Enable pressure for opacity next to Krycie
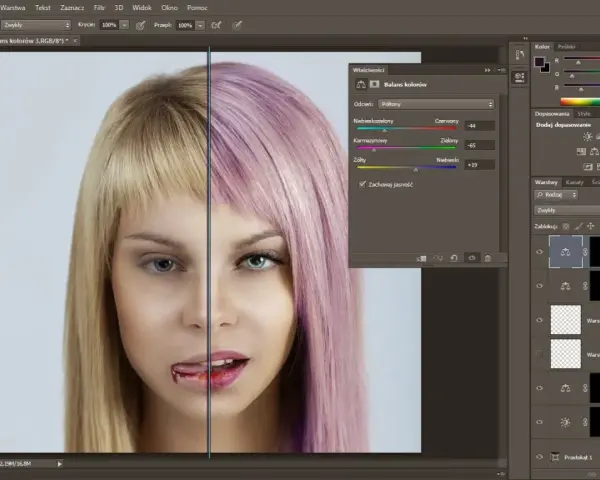The image size is (600, 480). 140,25
